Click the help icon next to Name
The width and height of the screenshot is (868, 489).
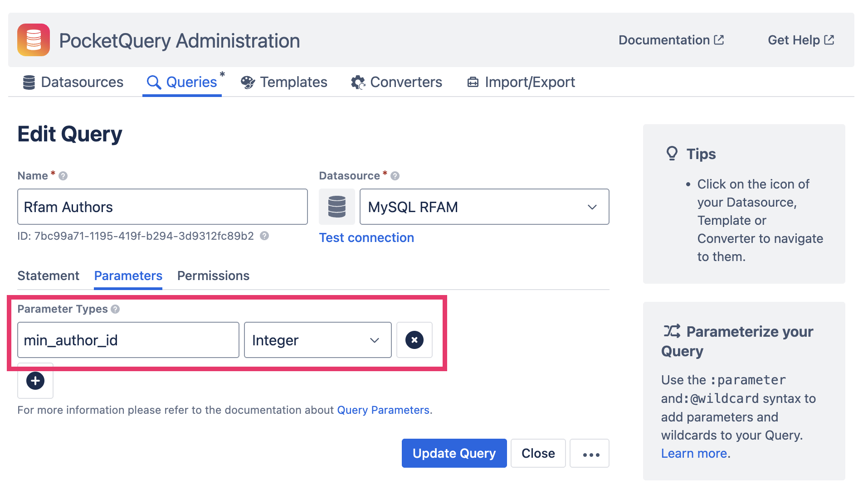(x=63, y=176)
